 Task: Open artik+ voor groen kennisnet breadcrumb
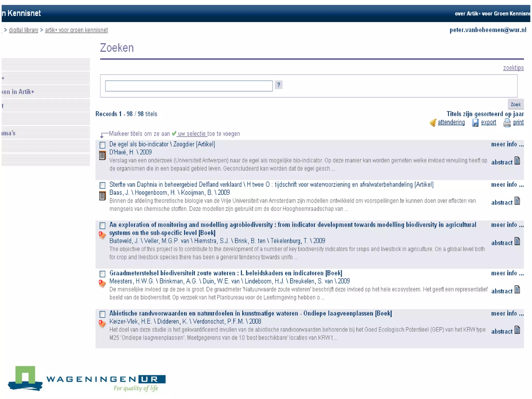76,30
